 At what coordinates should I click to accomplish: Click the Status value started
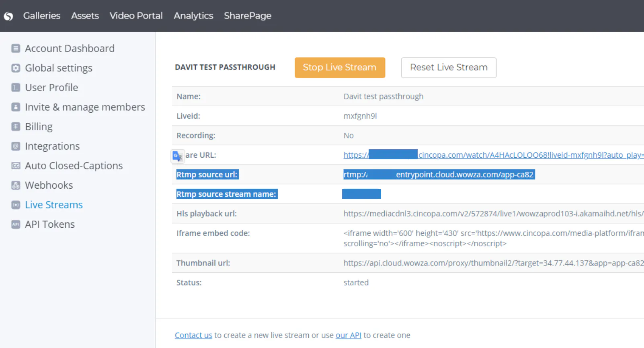point(356,282)
